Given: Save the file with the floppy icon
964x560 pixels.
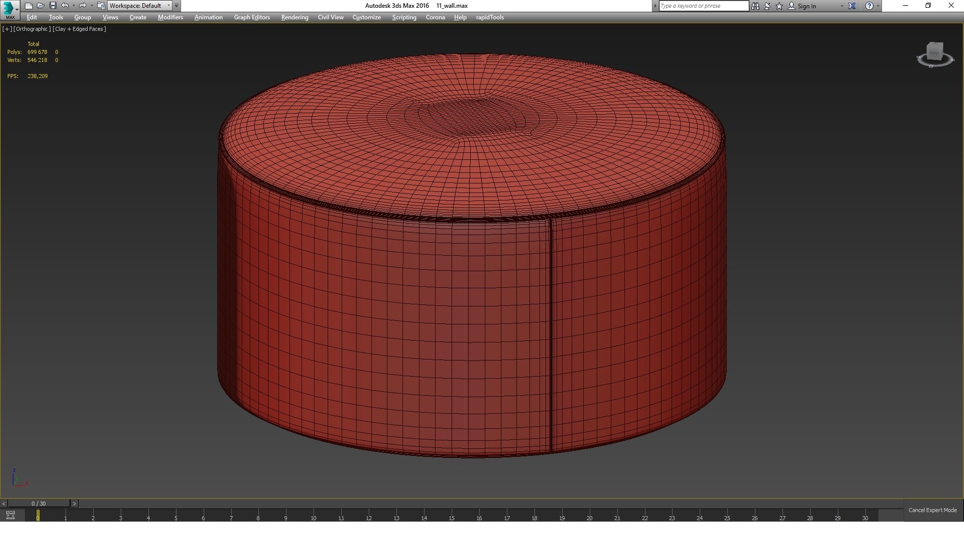Looking at the screenshot, I should (52, 6).
